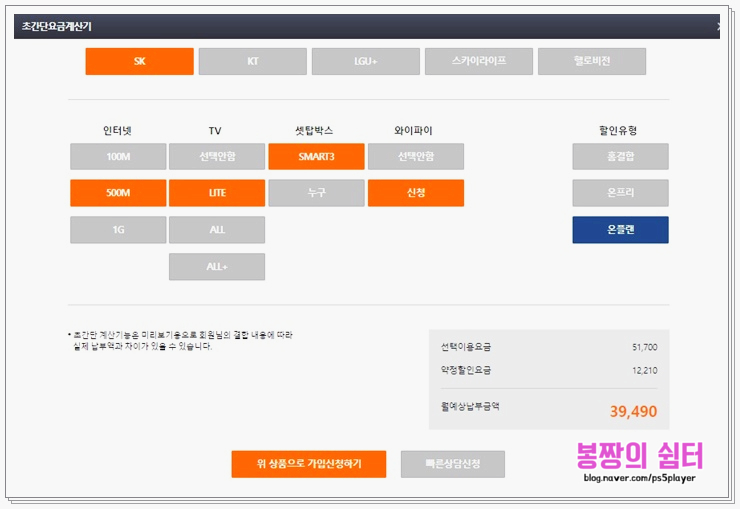Click the 51,700 selected fee value
Viewport: 740px width, 509px height.
point(645,347)
